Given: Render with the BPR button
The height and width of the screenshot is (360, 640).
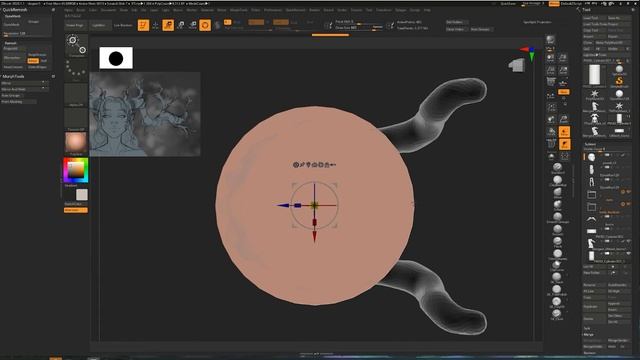Looking at the screenshot, I should [x=551, y=40].
